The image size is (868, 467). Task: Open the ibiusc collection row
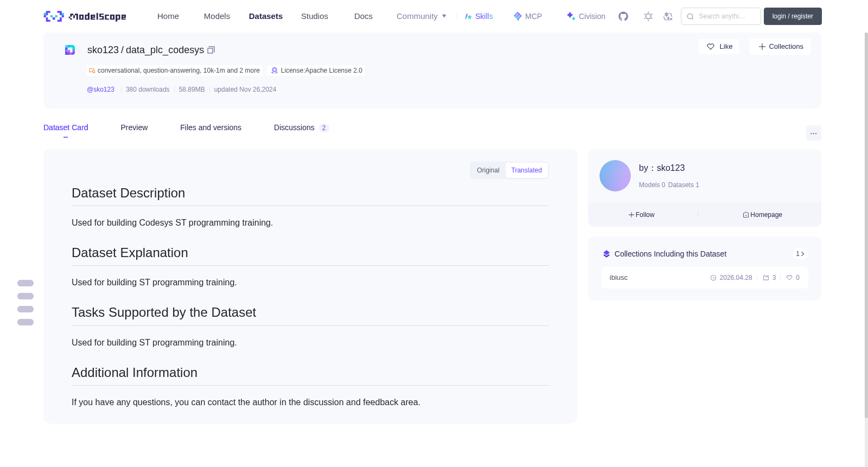tap(704, 278)
